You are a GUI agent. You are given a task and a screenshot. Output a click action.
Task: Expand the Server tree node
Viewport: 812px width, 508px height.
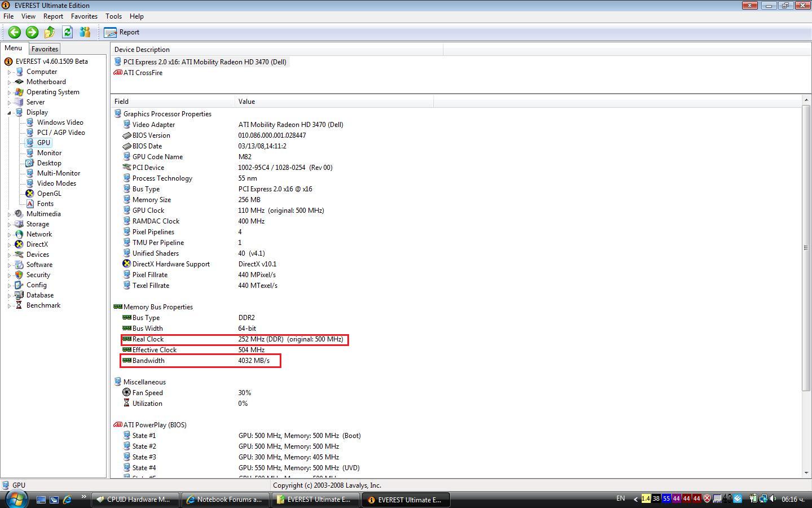tap(10, 103)
